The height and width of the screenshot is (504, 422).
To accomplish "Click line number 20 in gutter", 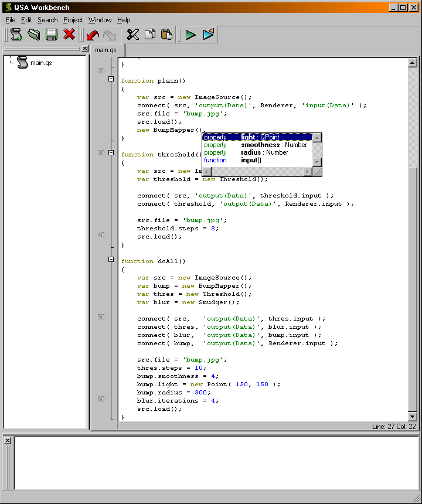I will pyautogui.click(x=101, y=71).
